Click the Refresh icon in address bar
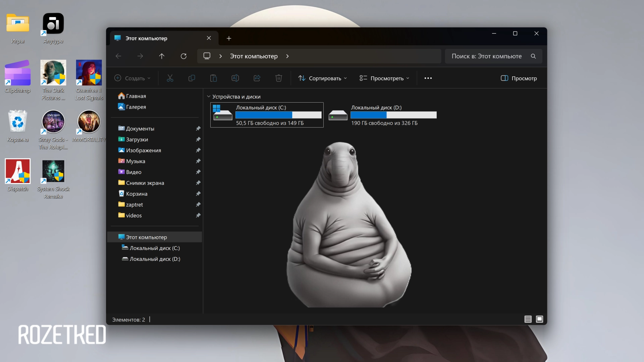 pyautogui.click(x=183, y=56)
